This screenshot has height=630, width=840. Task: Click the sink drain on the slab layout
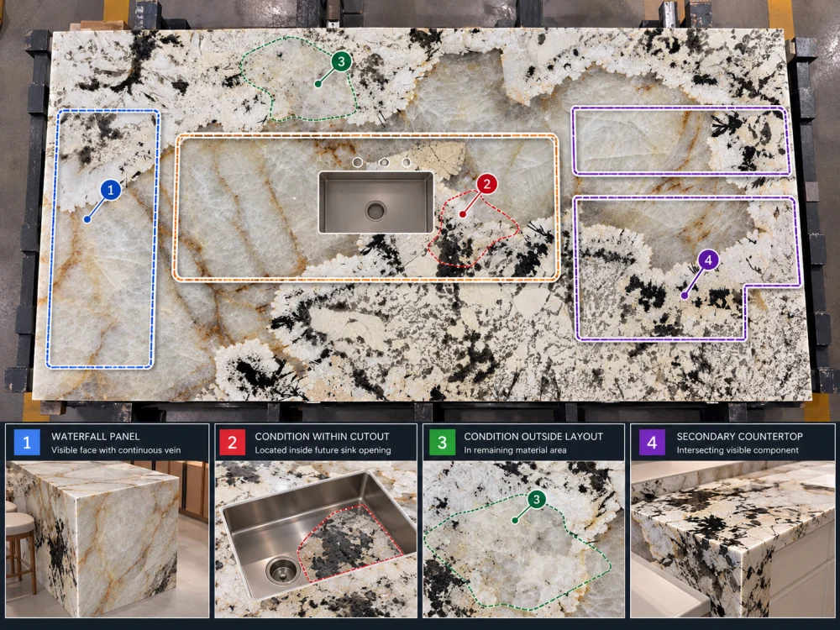375,211
